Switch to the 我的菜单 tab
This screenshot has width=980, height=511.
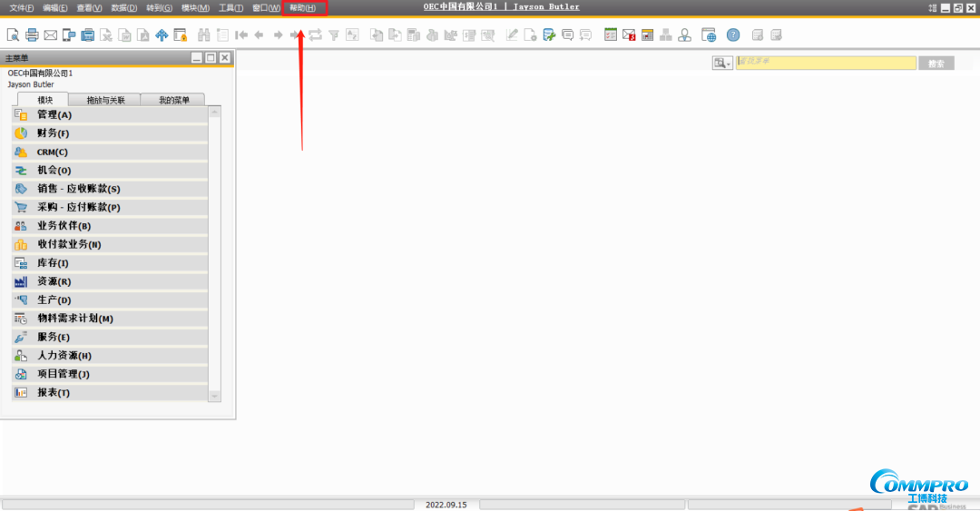pyautogui.click(x=173, y=100)
